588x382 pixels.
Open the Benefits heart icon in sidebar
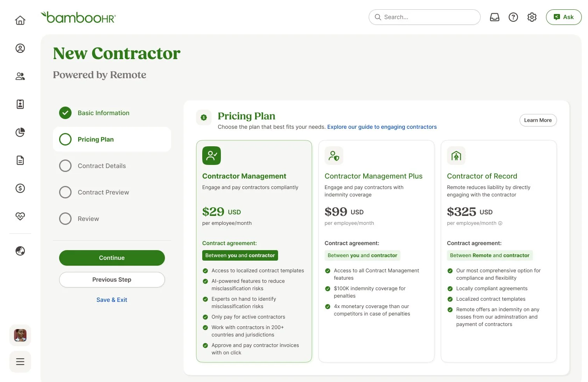tap(20, 216)
